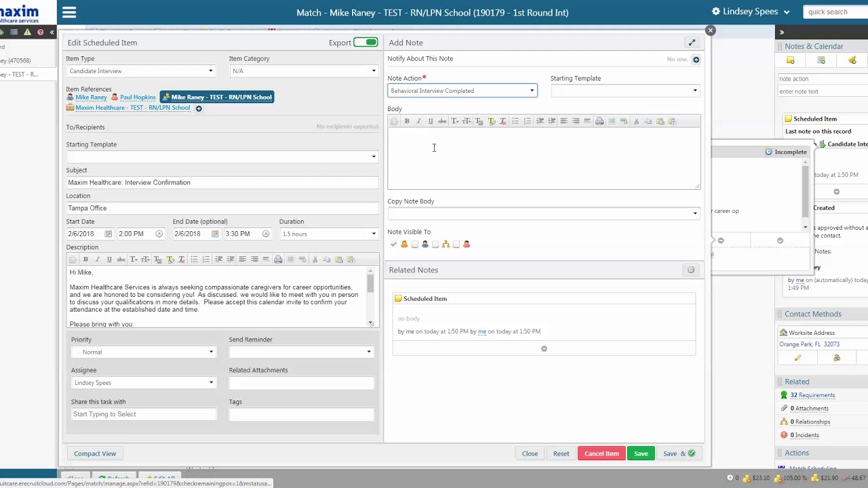The height and width of the screenshot is (488, 868).
Task: Focus the quick search box
Action: click(x=835, y=12)
